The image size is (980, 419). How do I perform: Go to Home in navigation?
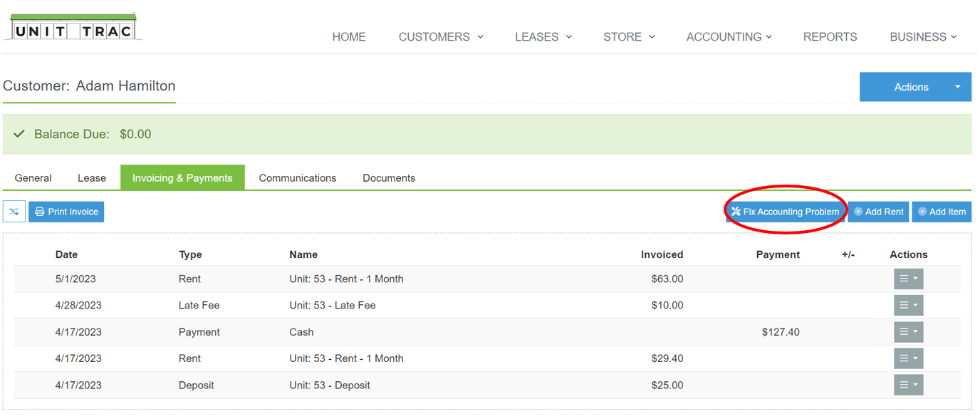(x=349, y=37)
